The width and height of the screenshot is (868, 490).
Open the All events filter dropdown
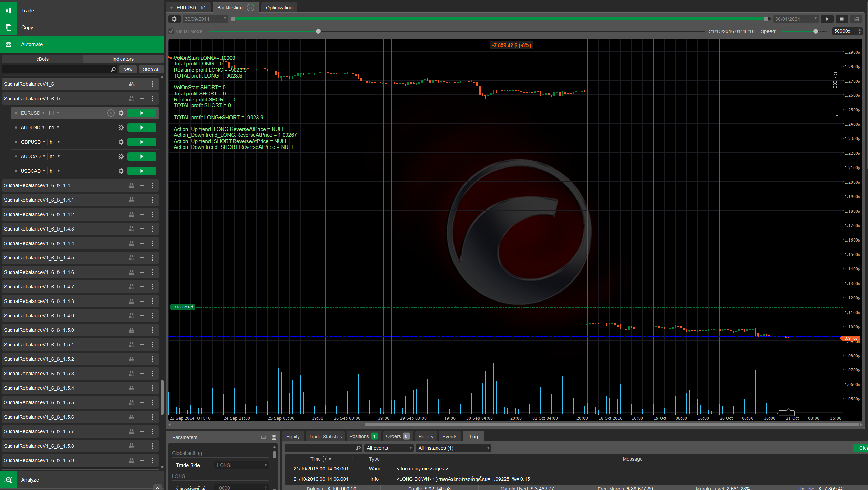coord(389,448)
